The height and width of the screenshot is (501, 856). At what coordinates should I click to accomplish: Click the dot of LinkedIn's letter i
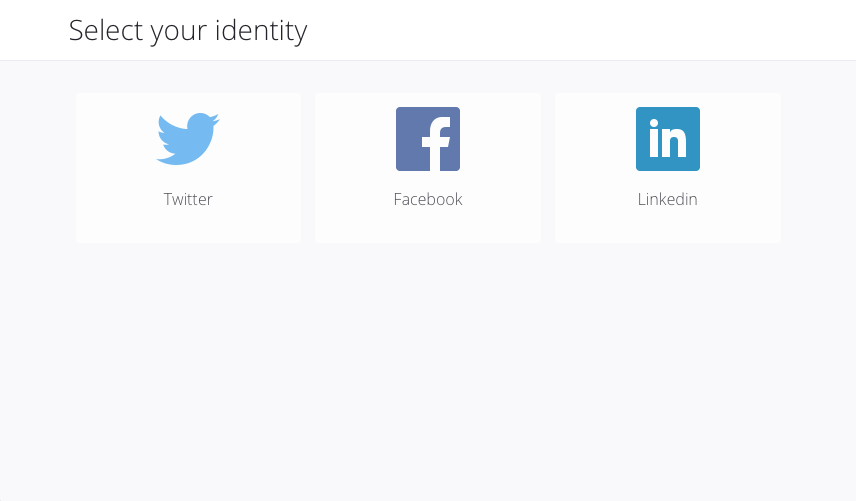pos(654,125)
